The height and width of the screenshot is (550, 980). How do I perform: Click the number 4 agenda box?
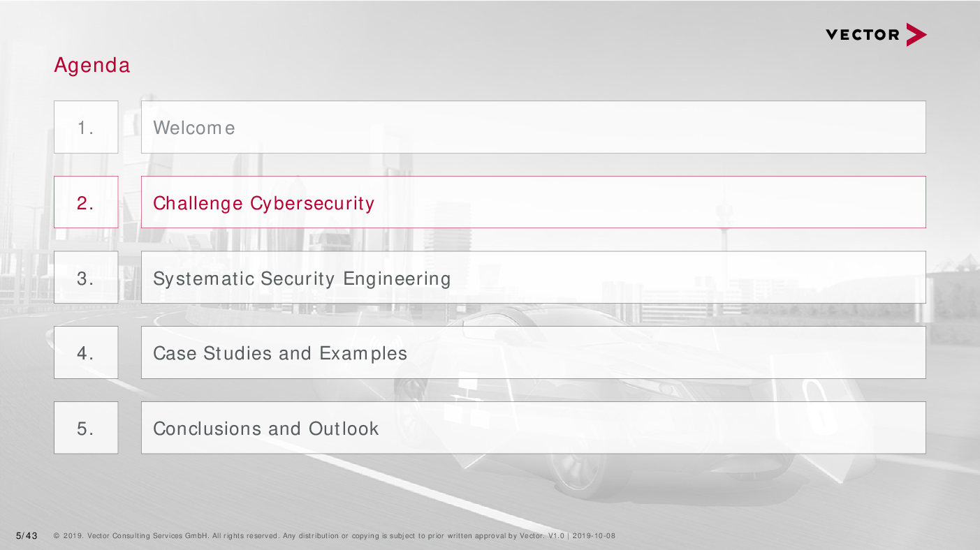pyautogui.click(x=86, y=352)
